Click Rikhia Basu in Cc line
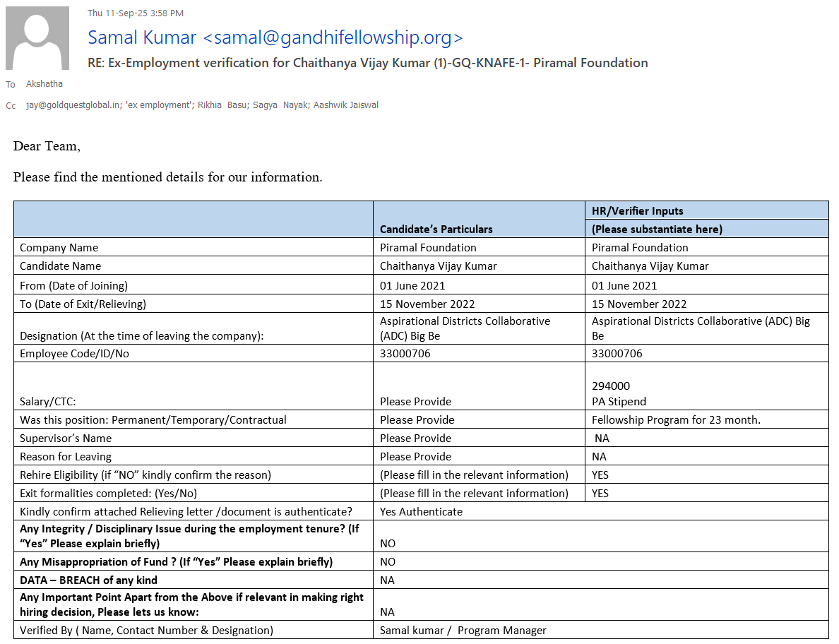 (x=222, y=105)
